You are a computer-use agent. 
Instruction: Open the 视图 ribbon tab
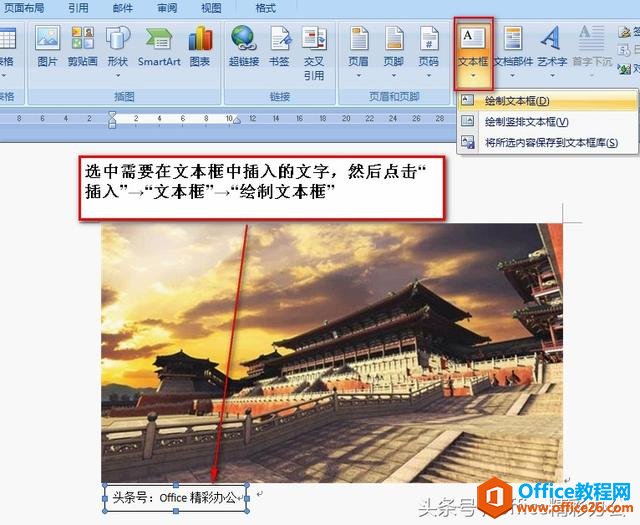tap(211, 8)
